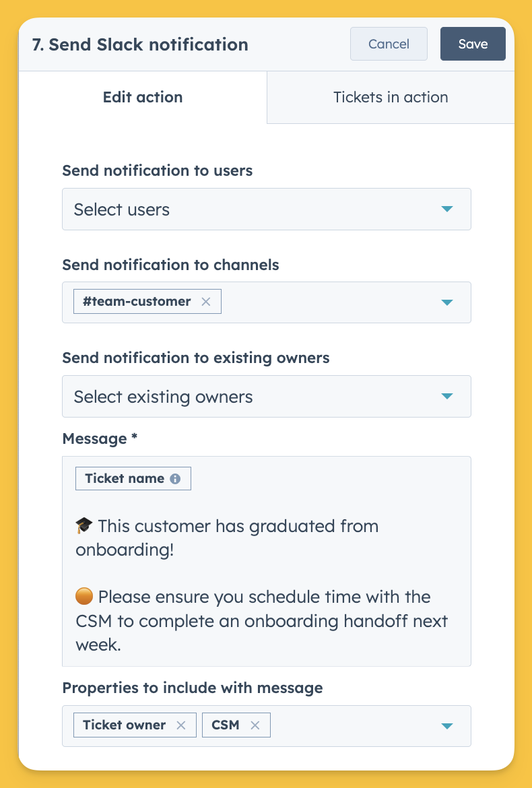Click the Select existing owners field
Image resolution: width=532 pixels, height=788 pixels.
[266, 396]
